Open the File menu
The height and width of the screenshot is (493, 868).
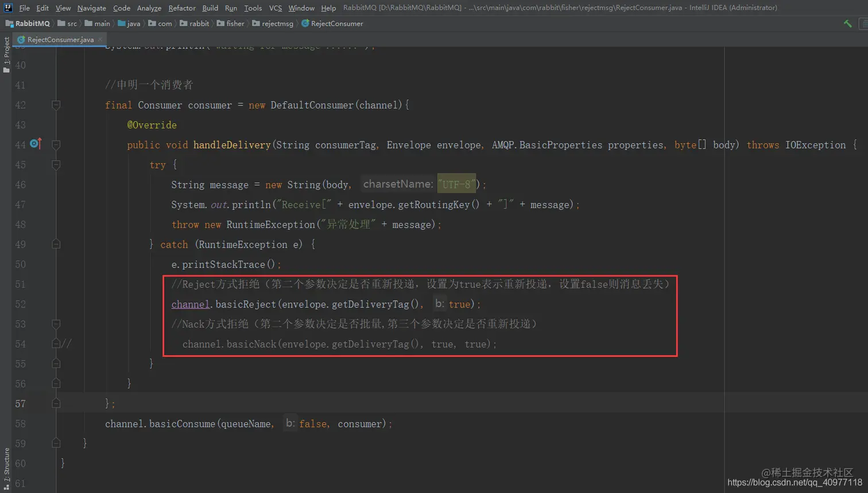(x=24, y=8)
